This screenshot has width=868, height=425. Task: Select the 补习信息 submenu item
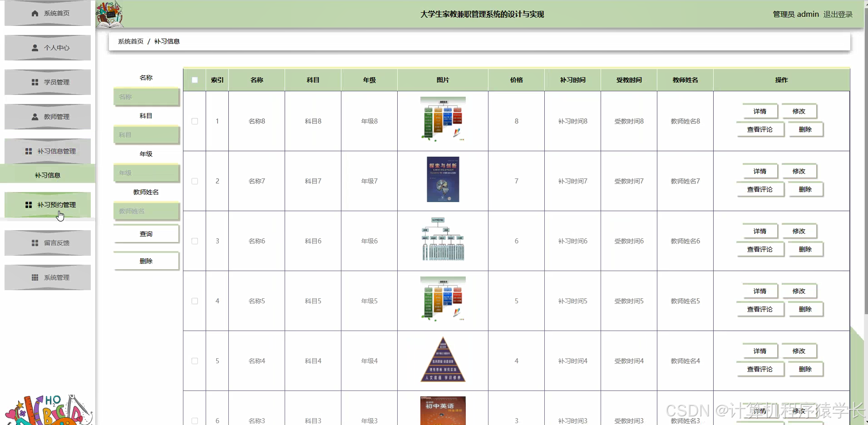[47, 174]
